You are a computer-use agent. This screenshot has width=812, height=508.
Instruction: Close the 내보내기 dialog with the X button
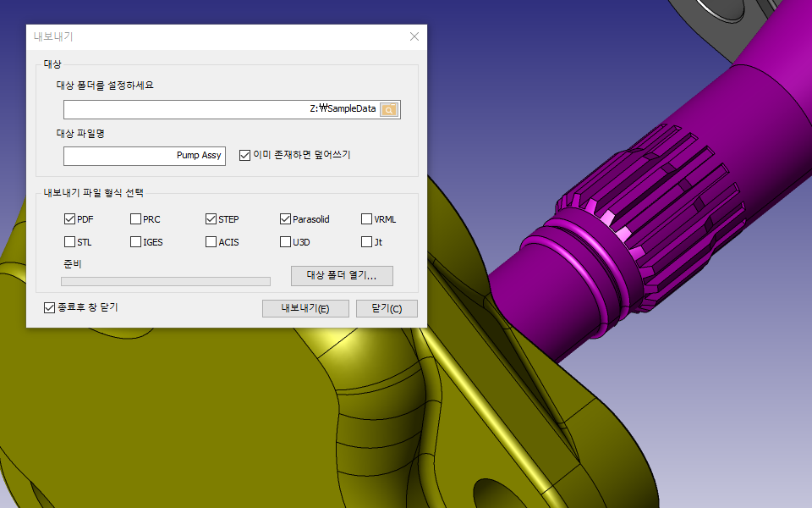414,36
